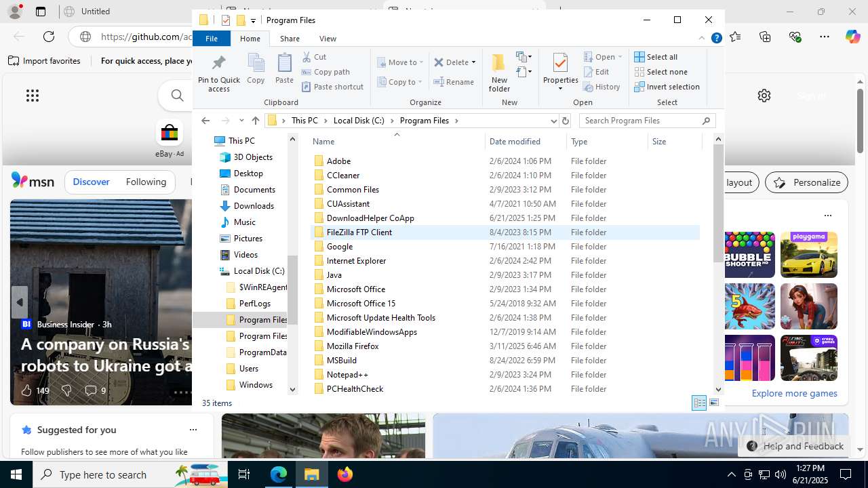Click Edit in the Open group
The image size is (868, 488).
(x=596, y=72)
